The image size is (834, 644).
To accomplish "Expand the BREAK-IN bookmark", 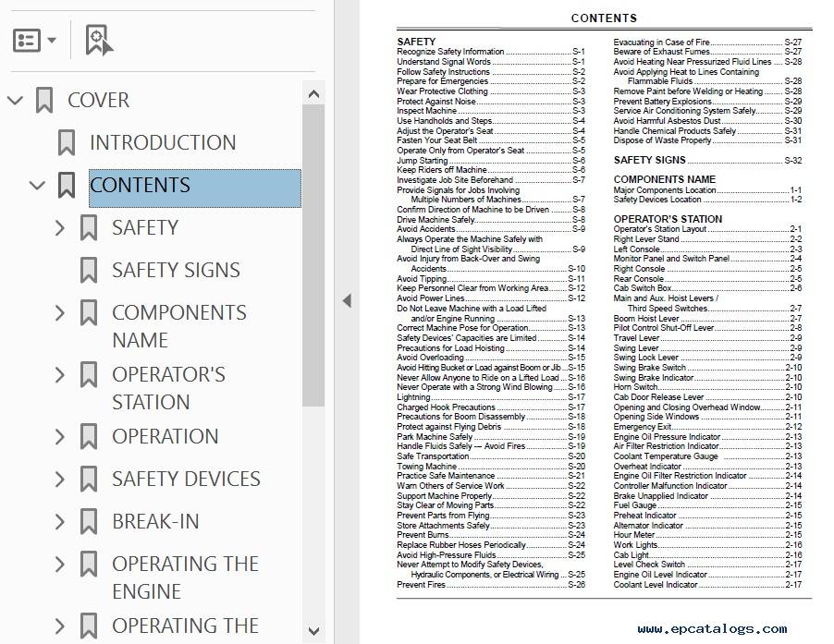I will pos(59,522).
